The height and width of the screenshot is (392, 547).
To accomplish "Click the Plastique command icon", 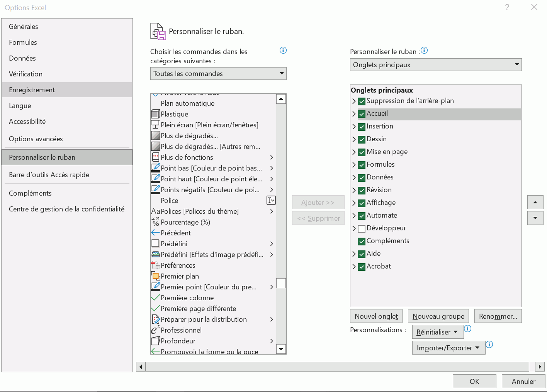I will (x=155, y=114).
